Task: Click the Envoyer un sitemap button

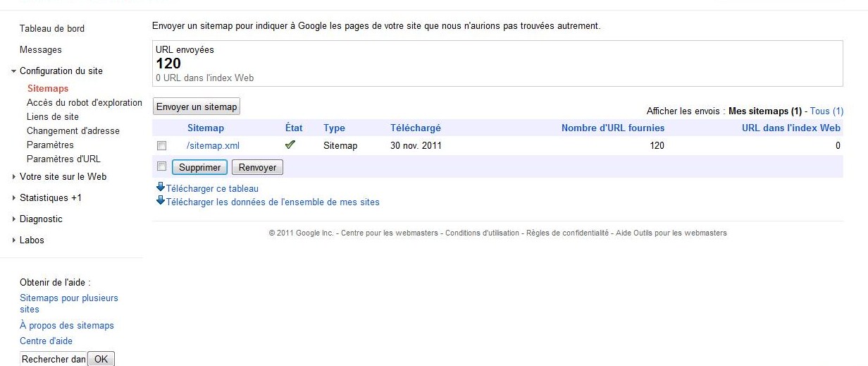Action: point(197,106)
